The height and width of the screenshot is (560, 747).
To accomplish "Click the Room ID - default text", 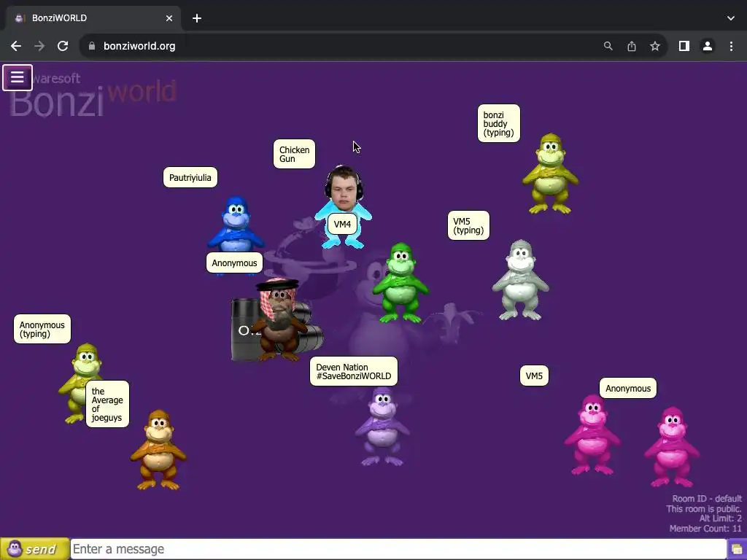I will [x=707, y=499].
